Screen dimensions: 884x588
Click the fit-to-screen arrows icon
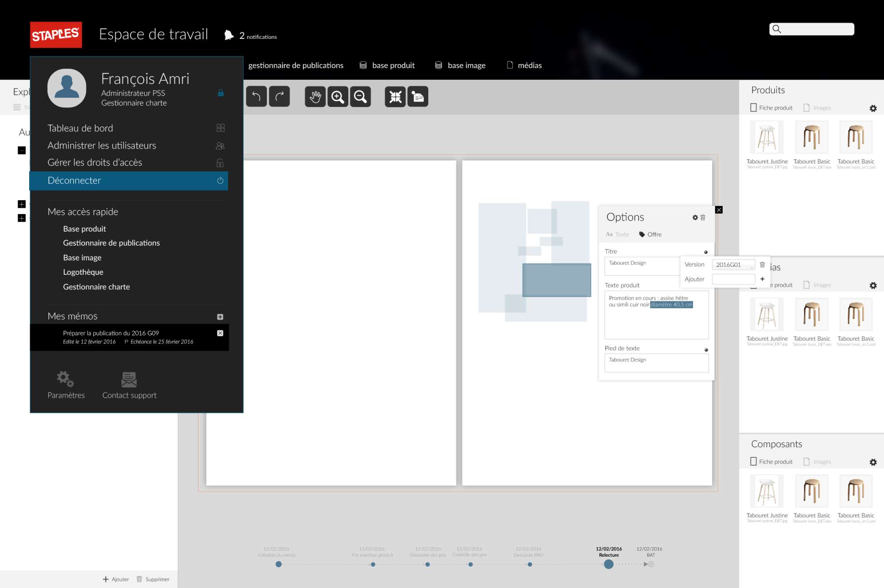(x=395, y=96)
